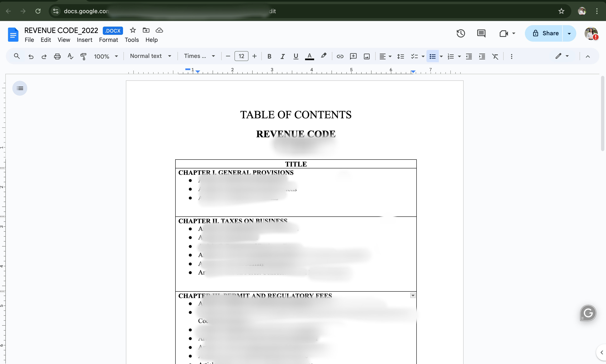The height and width of the screenshot is (364, 606).
Task: Open the text color picker
Action: coord(309,56)
